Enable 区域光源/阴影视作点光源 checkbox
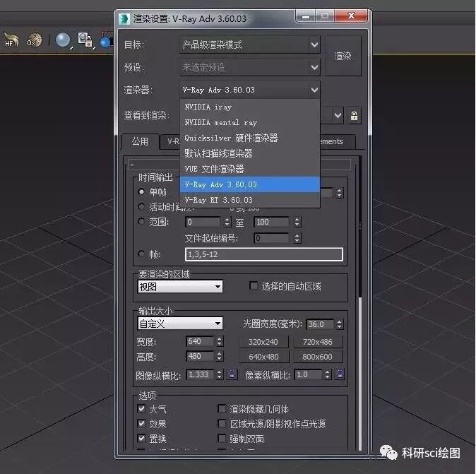This screenshot has height=474, width=476. click(x=222, y=424)
